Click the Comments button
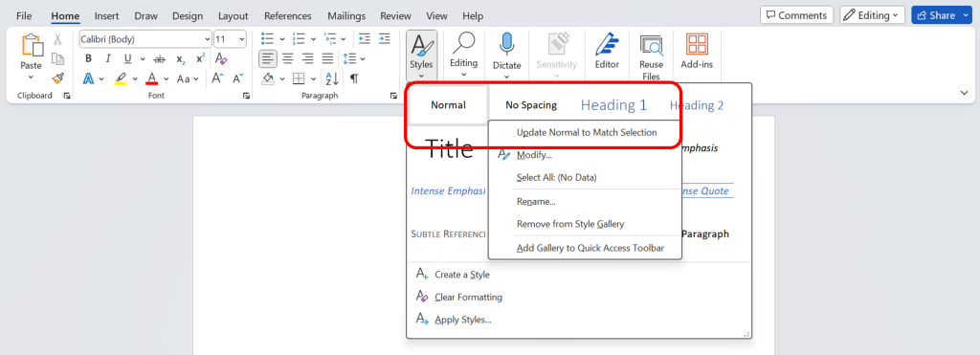The image size is (980, 355). (x=797, y=15)
